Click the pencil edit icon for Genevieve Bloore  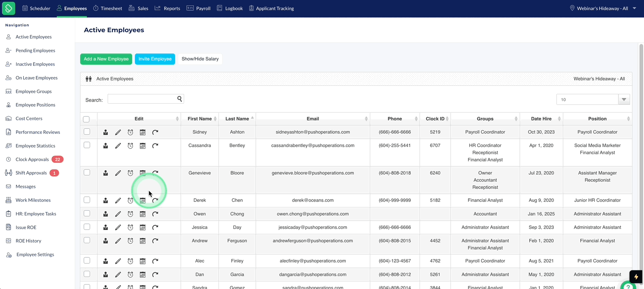point(118,173)
